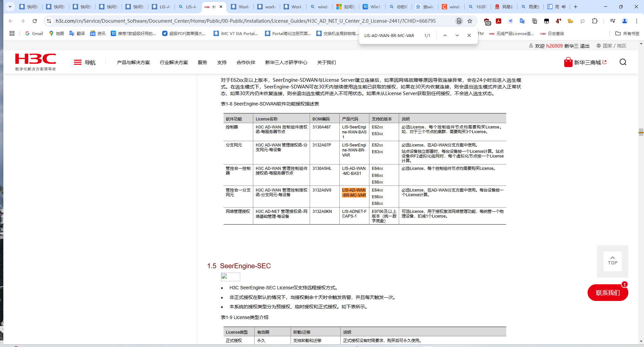Open the yellow cat extension icon

[571, 21]
